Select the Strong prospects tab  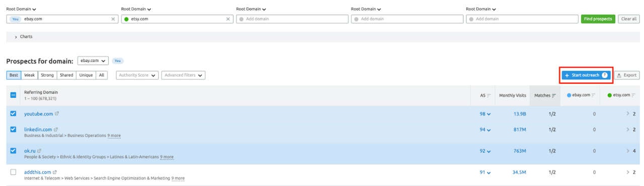coord(47,75)
